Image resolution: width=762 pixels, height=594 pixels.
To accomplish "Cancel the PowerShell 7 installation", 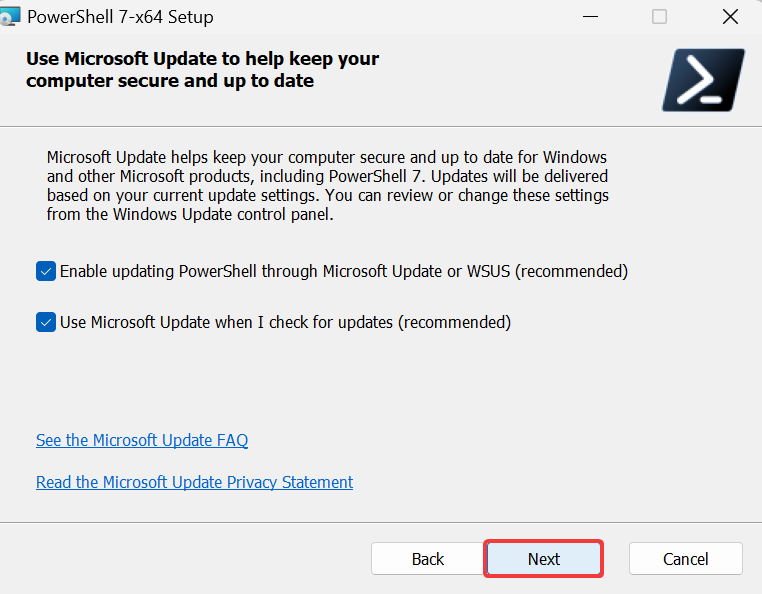I will [x=686, y=559].
